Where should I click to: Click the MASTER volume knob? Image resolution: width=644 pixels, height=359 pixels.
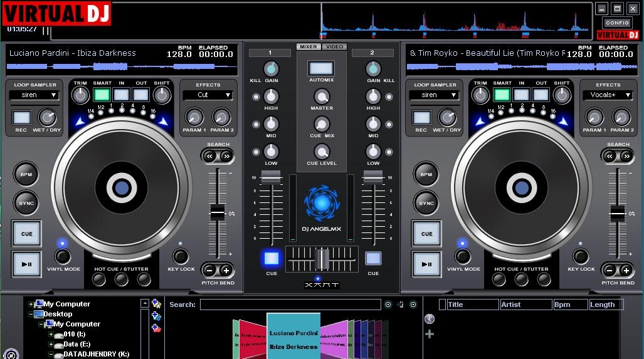322,97
